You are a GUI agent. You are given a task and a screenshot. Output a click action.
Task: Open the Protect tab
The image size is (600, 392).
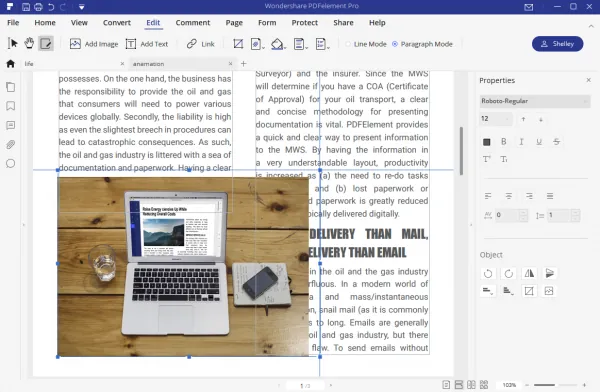point(305,23)
